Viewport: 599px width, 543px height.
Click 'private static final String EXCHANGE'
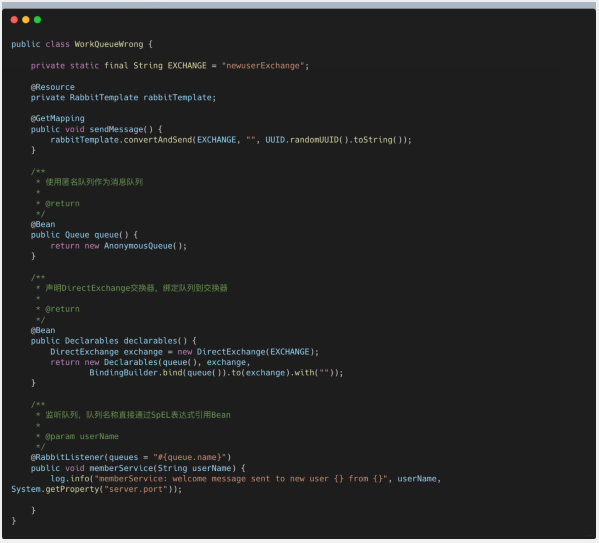tap(118, 66)
